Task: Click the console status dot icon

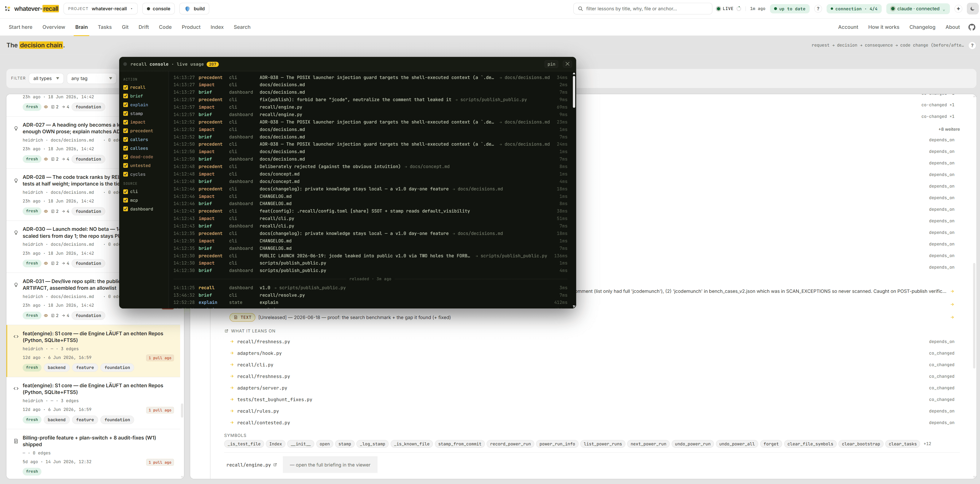Action: coord(148,9)
